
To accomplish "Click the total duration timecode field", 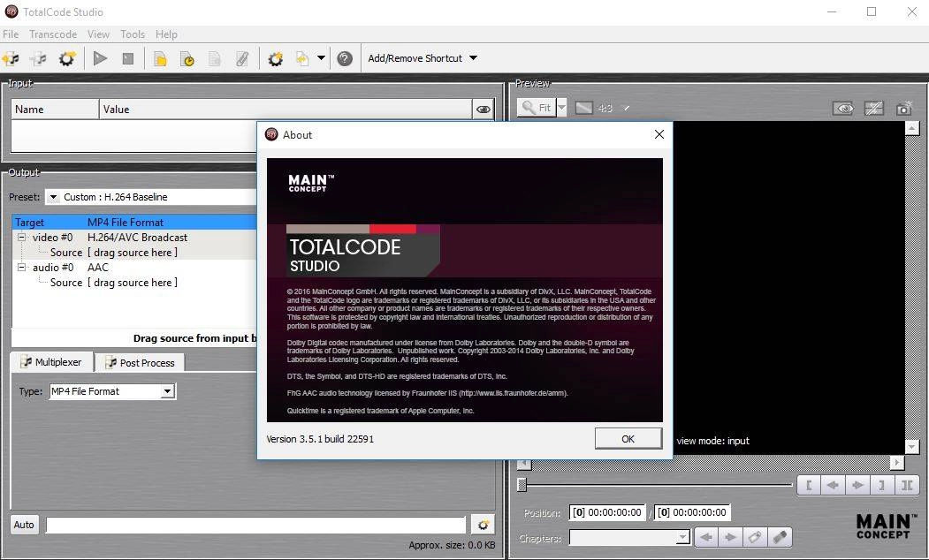I will [x=693, y=512].
